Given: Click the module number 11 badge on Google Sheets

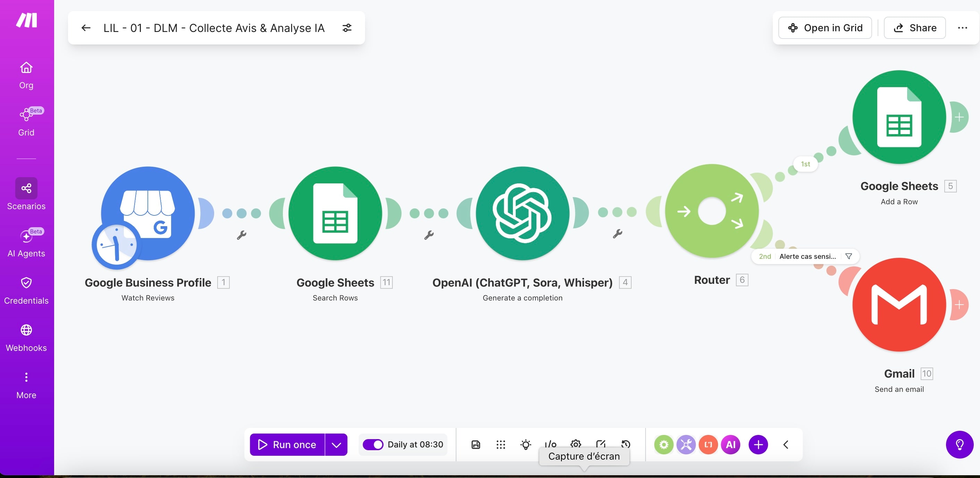Looking at the screenshot, I should 387,283.
